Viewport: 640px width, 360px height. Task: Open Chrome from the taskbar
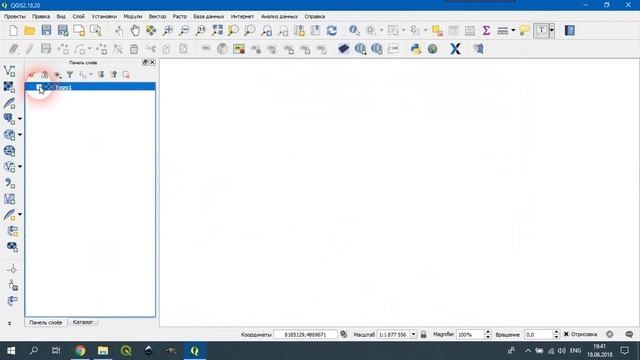pos(80,351)
